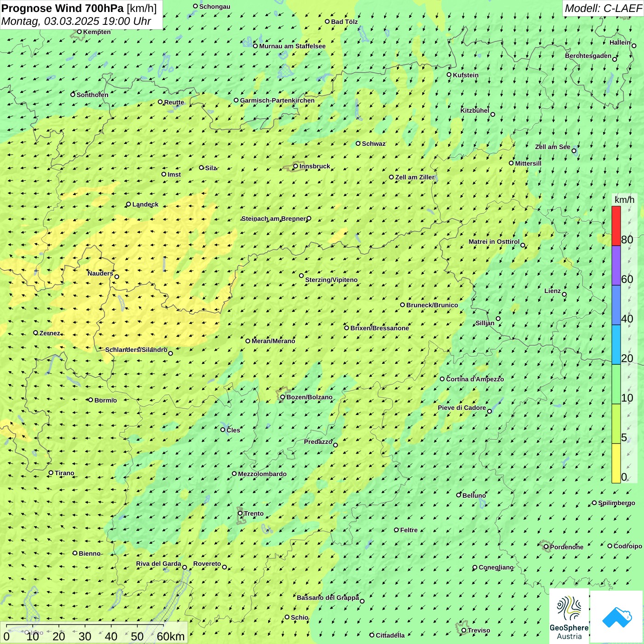Image resolution: width=644 pixels, height=644 pixels.
Task: Click the Sonthofen label
Action: (92, 95)
